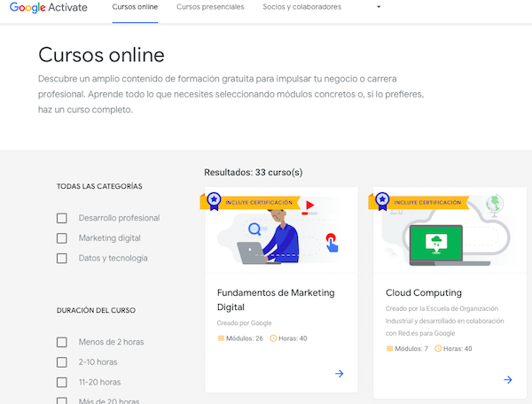The height and width of the screenshot is (404, 532).
Task: Click the Módulos: 7 icon
Action: coord(389,348)
